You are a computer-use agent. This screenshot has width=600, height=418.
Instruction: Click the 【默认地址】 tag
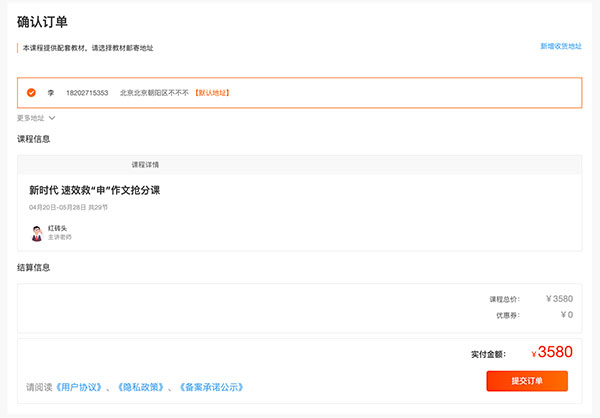212,93
